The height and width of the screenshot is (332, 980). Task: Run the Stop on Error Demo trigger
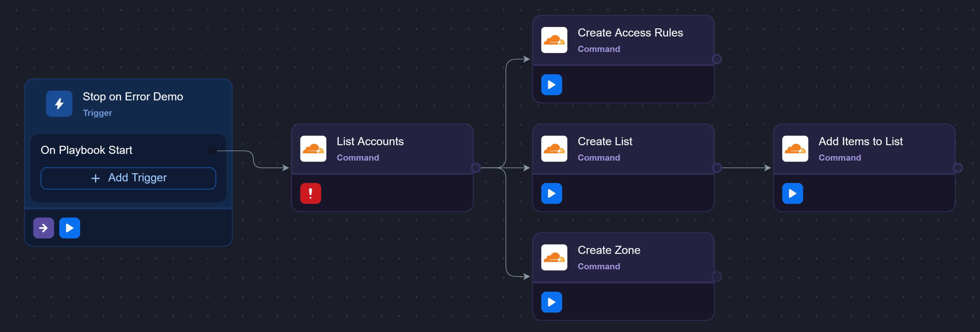tap(69, 228)
